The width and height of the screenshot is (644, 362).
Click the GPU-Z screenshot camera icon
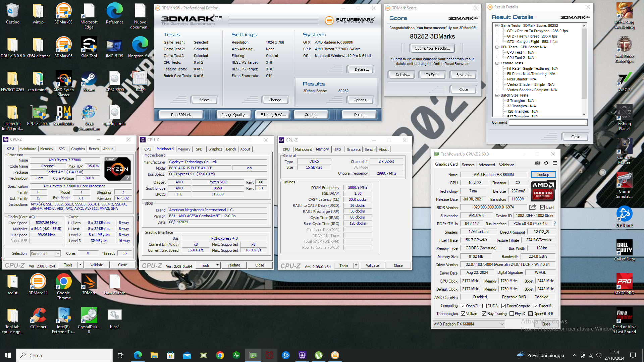coord(537,163)
